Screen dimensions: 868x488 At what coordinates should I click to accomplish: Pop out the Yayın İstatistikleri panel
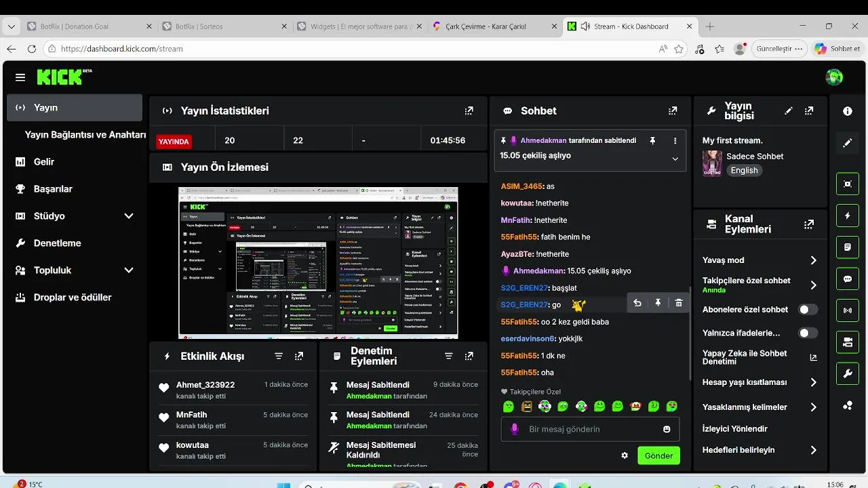(469, 110)
